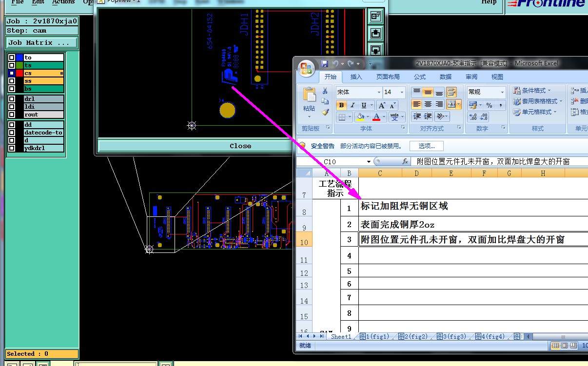Click the Increase Decimal icon
The image size is (588, 366).
(472, 117)
